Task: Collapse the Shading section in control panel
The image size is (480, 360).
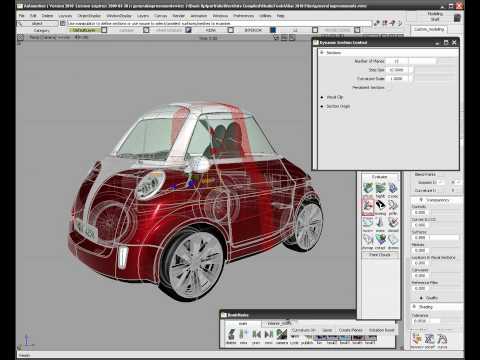Action: [x=414, y=306]
